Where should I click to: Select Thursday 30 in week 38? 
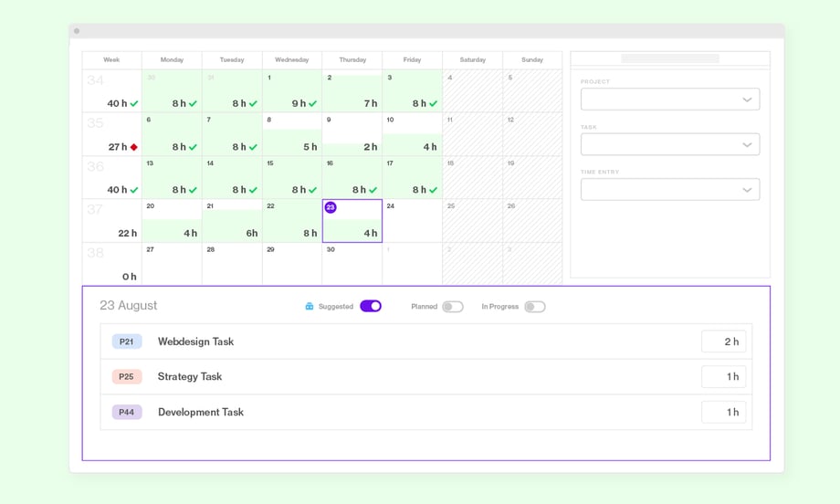point(352,264)
